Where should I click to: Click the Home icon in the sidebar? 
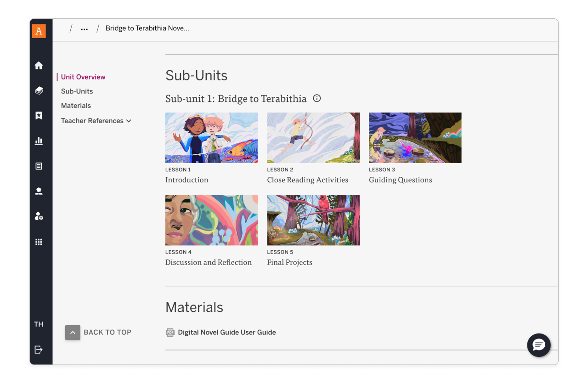tap(39, 65)
